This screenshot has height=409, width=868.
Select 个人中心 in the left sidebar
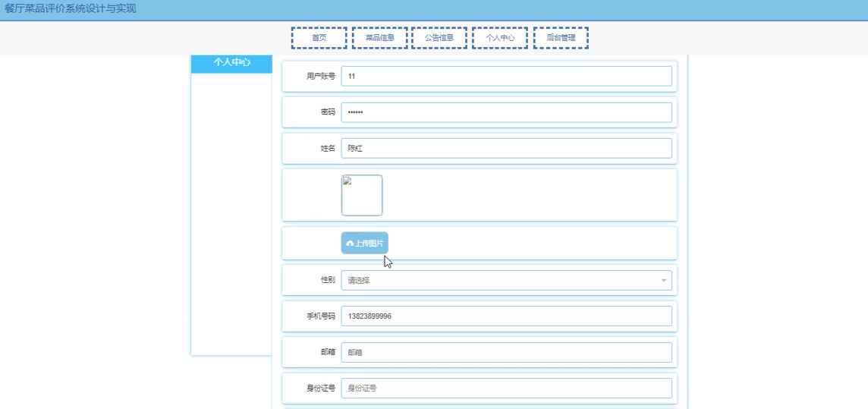(x=231, y=62)
